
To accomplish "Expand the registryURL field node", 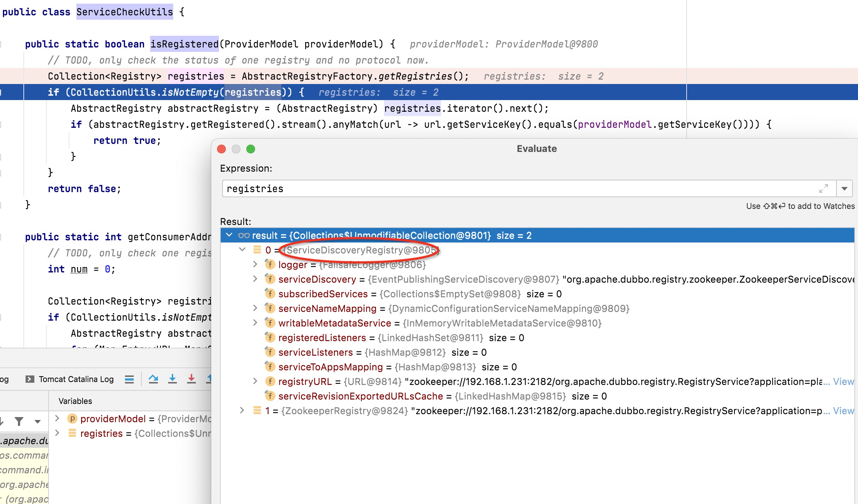I will tap(255, 381).
